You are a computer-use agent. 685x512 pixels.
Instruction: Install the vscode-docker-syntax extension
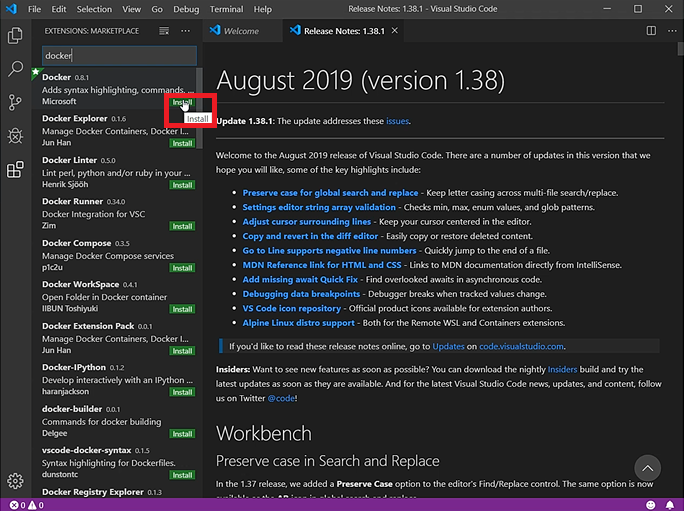point(182,475)
